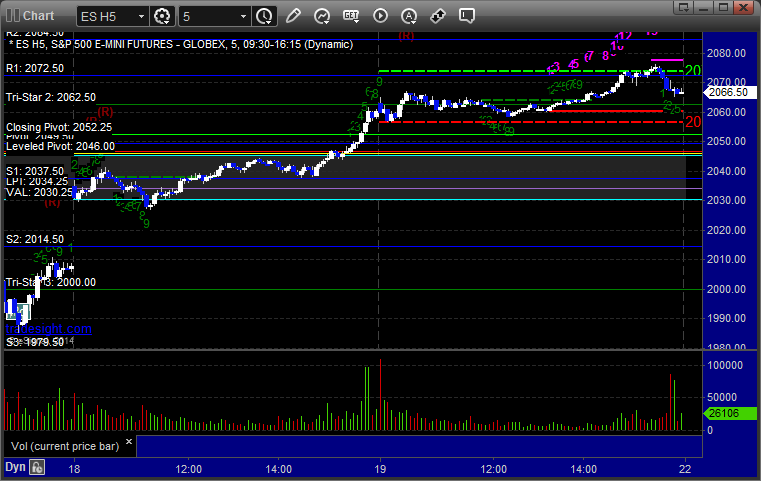The height and width of the screenshot is (481, 761).
Task: Close the chart window
Action: 744,7
